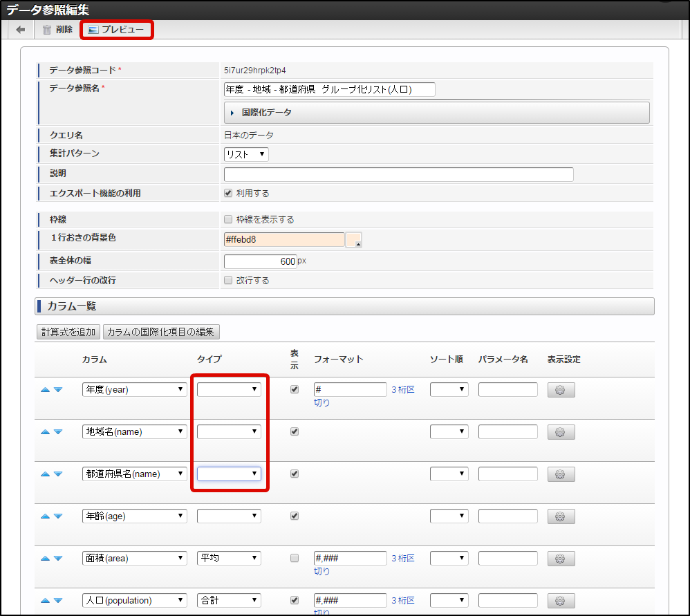This screenshot has height=616, width=690.
Task: Open the preview via プレビュー icon
Action: pyautogui.click(x=93, y=30)
